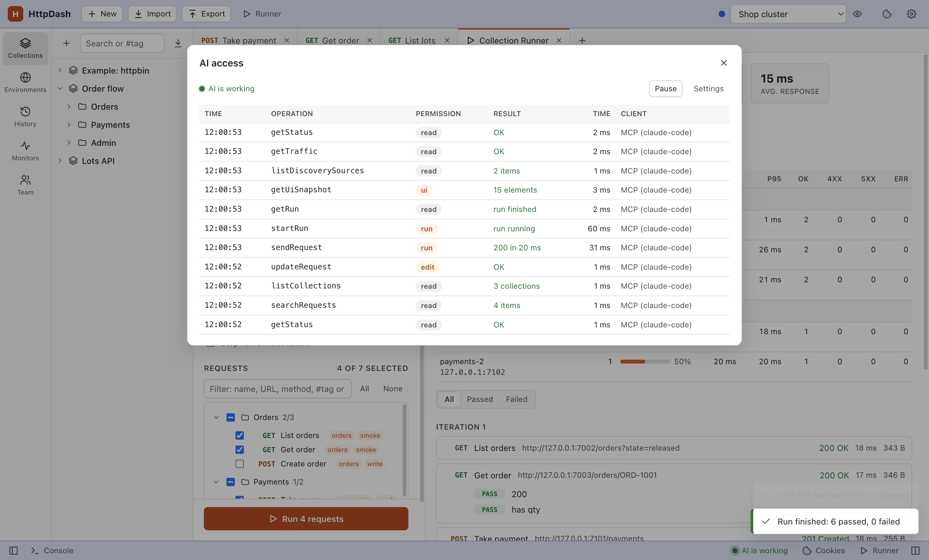Image resolution: width=929 pixels, height=560 pixels.
Task: Close the AI access dialog
Action: pos(724,63)
